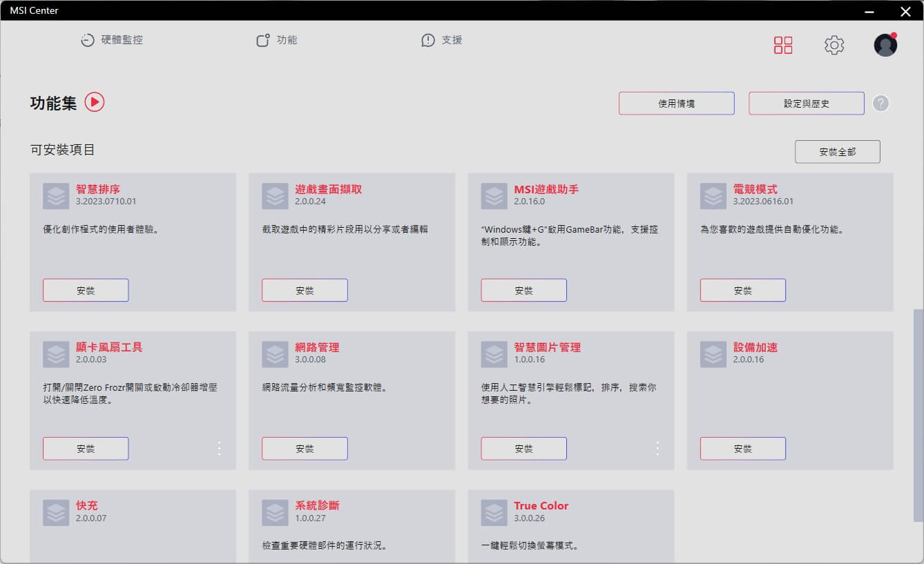Click the help question mark icon
924x564 pixels.
[x=880, y=104]
